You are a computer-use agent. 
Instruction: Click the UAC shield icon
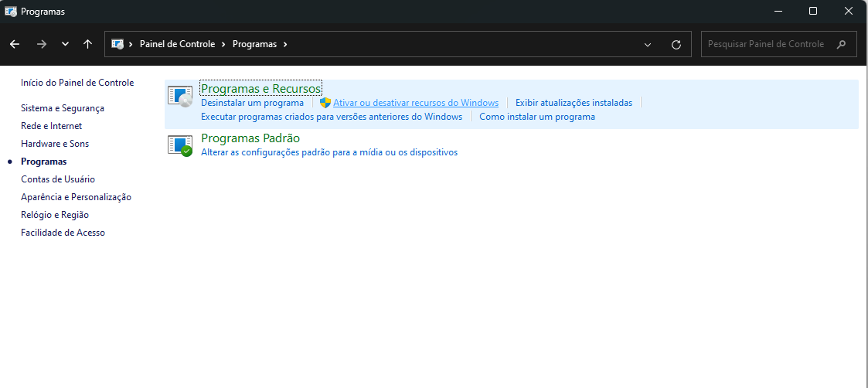point(325,102)
